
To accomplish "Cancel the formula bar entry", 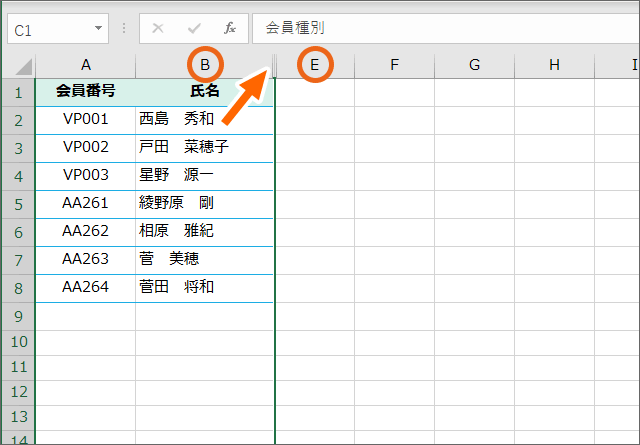I will coord(158,28).
